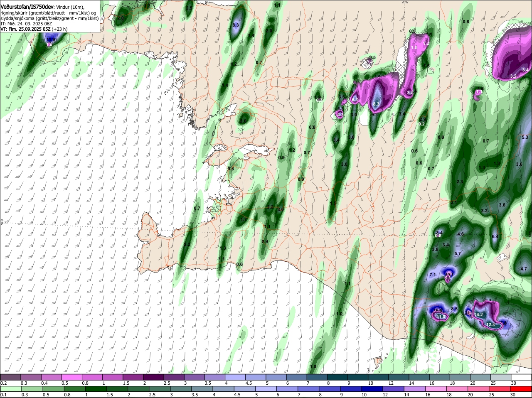Click the 7.1 precipitation value
Image resolution: width=532 pixels, height=398 pixels.
click(432, 275)
